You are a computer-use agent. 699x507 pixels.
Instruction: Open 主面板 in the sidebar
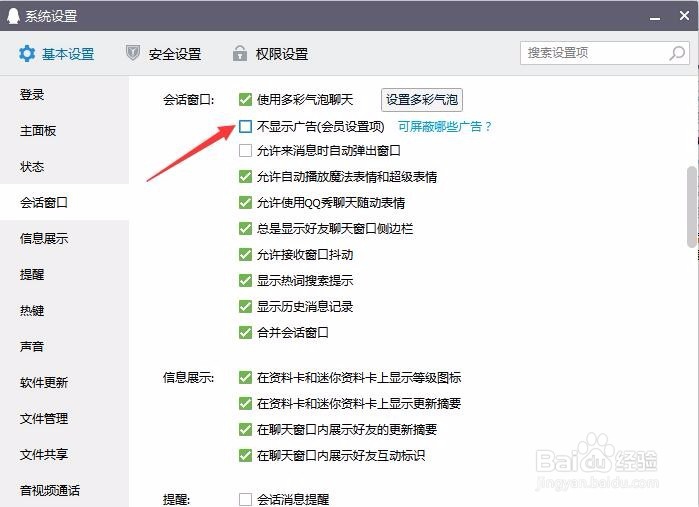(65, 131)
